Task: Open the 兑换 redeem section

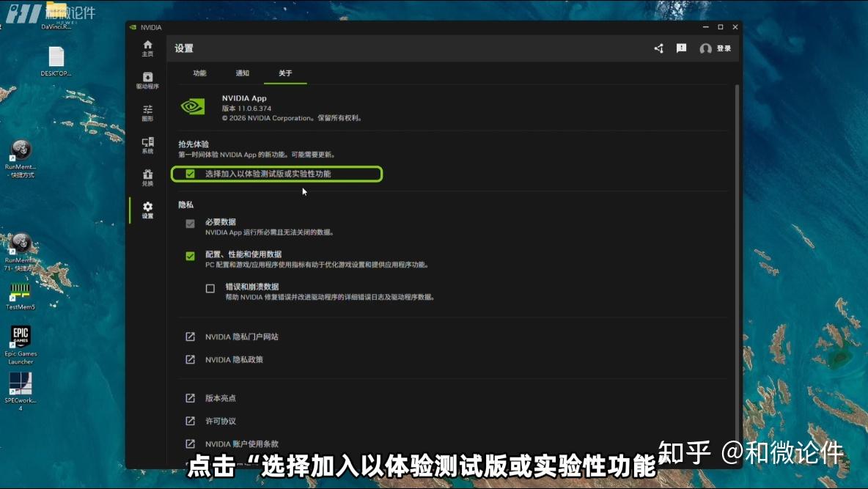Action: tap(147, 177)
